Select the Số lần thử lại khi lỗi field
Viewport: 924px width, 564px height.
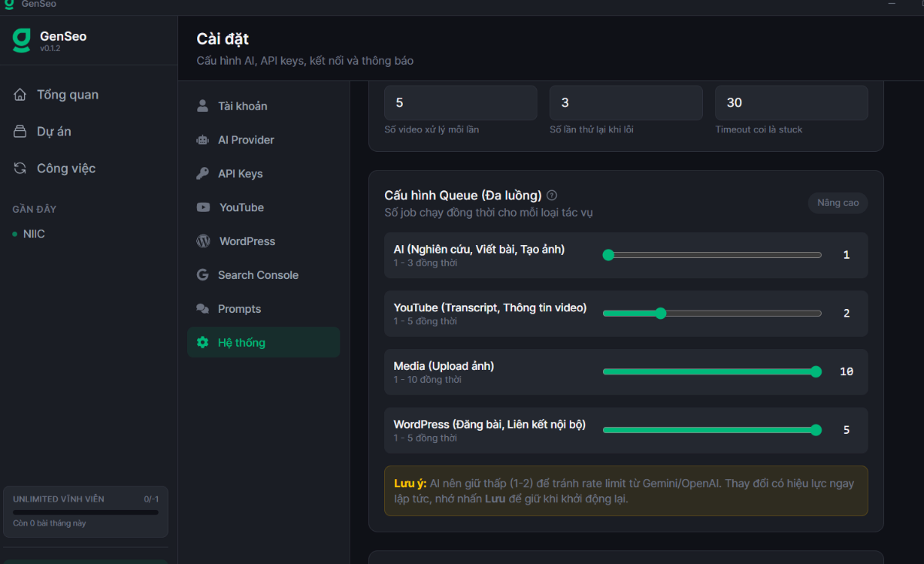pyautogui.click(x=625, y=102)
